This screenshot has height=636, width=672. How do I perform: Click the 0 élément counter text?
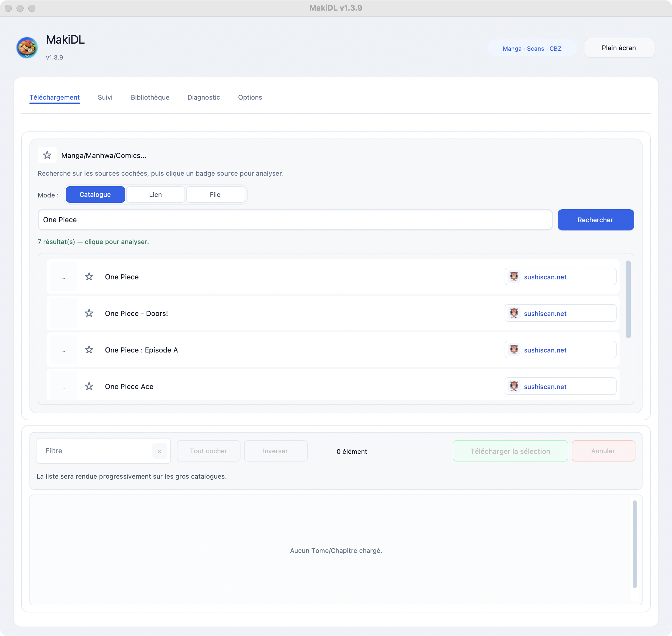click(x=352, y=452)
